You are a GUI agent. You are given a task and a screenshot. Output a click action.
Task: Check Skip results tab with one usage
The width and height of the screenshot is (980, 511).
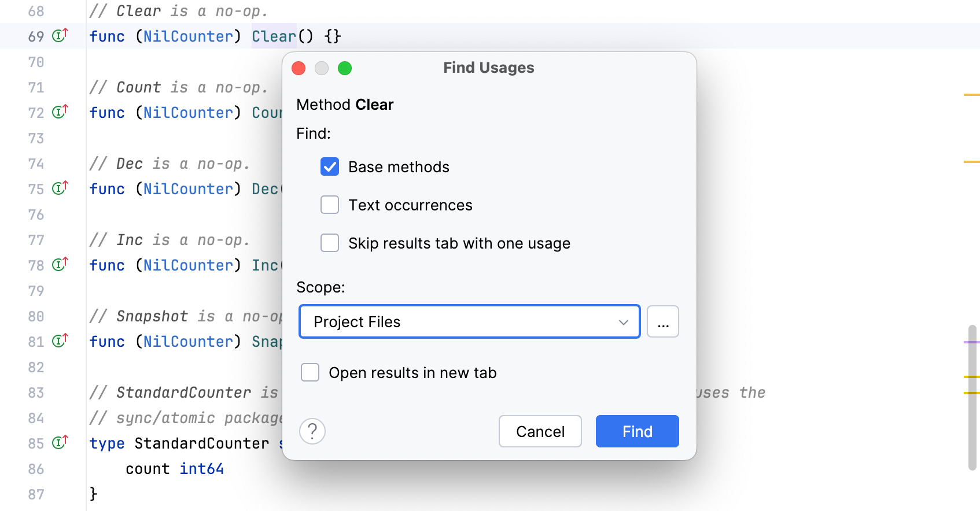pyautogui.click(x=330, y=243)
